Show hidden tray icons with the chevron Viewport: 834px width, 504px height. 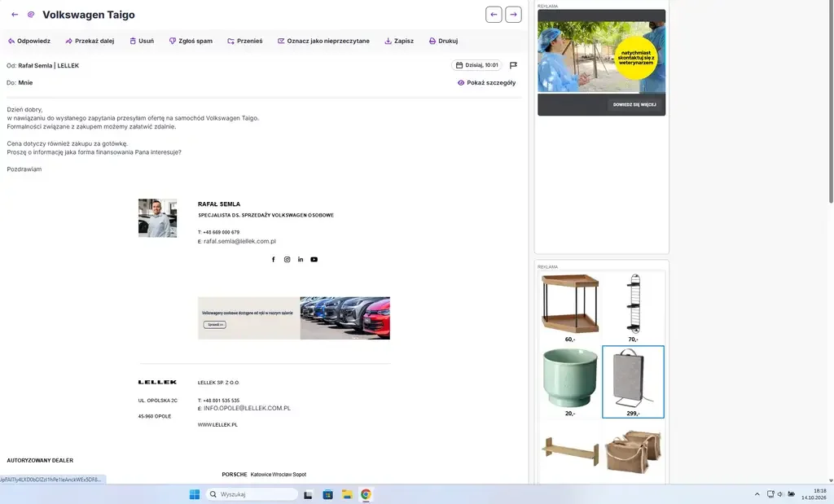pyautogui.click(x=757, y=494)
